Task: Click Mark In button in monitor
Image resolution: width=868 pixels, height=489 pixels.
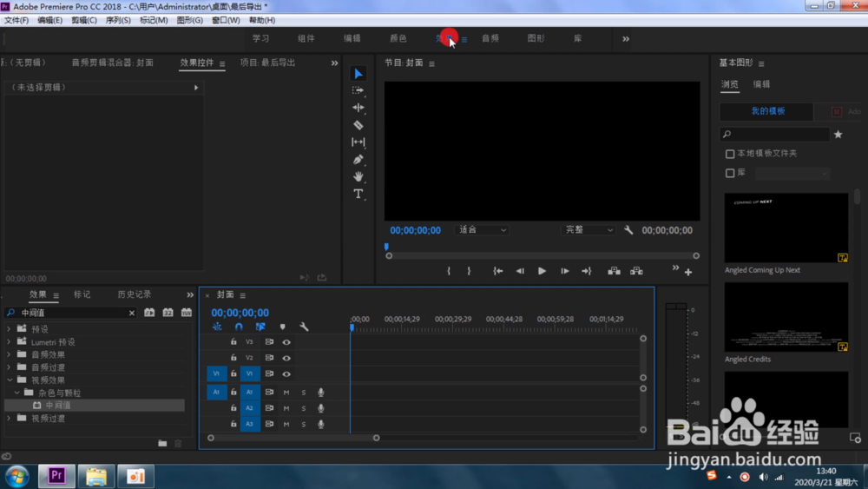Action: coord(449,271)
